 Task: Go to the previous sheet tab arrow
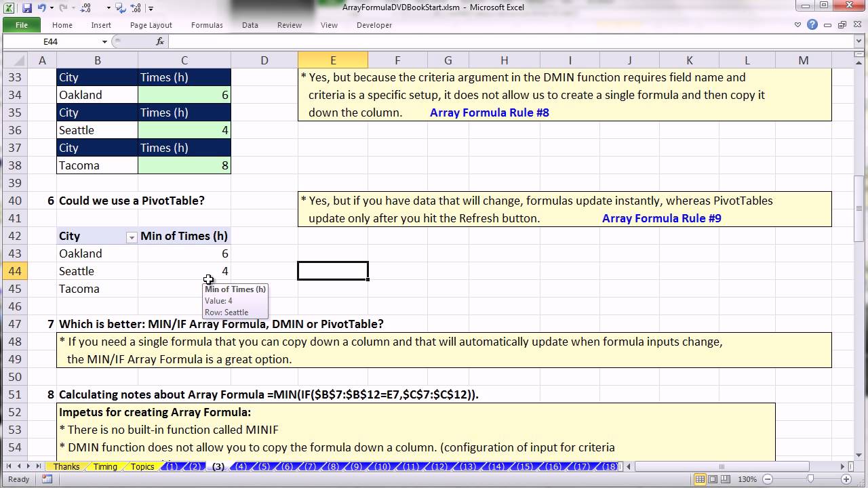pos(19,466)
